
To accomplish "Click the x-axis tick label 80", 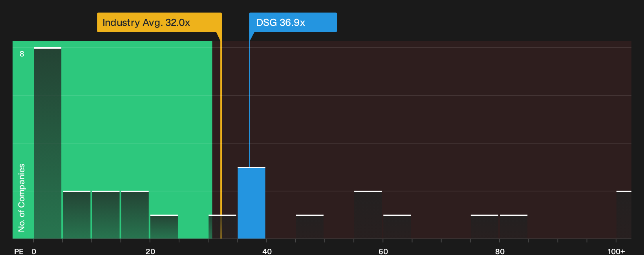I will pyautogui.click(x=500, y=251).
